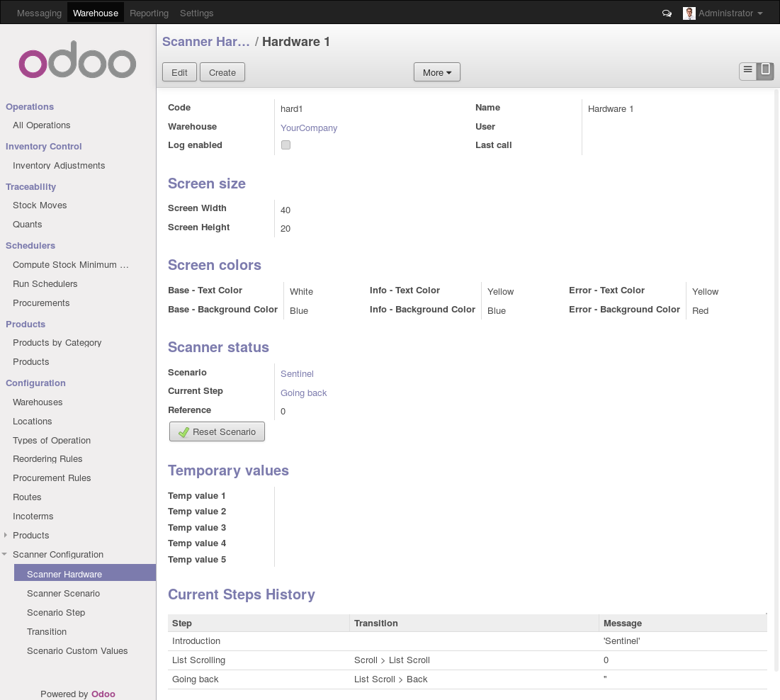Select the form view icon
The image size is (780, 700).
tap(766, 70)
